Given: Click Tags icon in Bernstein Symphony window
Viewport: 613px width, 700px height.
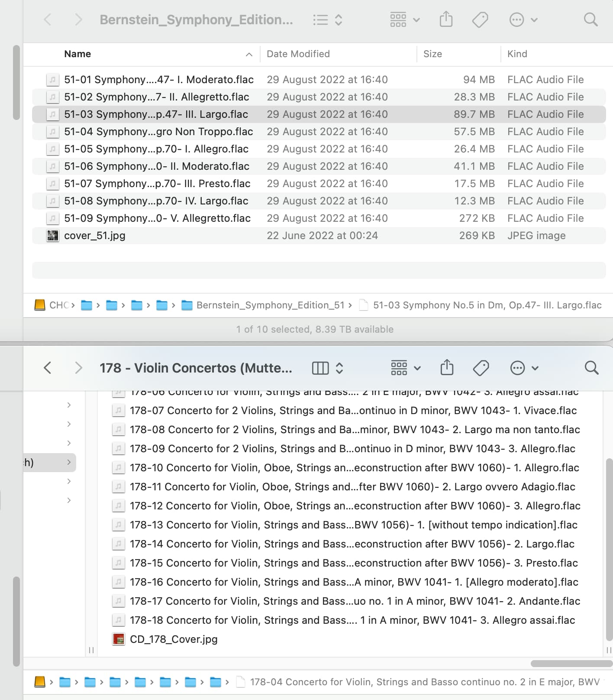Looking at the screenshot, I should 480,19.
